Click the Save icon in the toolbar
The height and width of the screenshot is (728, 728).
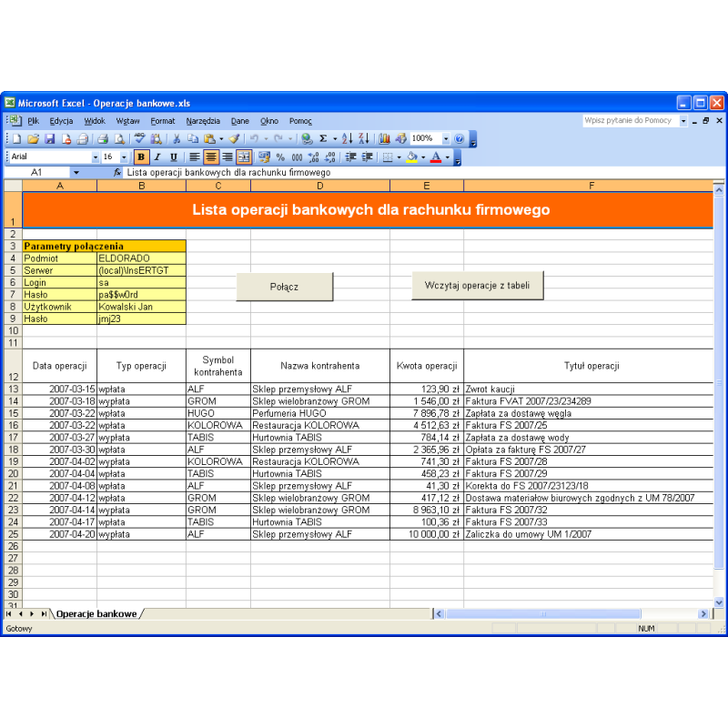(x=50, y=139)
